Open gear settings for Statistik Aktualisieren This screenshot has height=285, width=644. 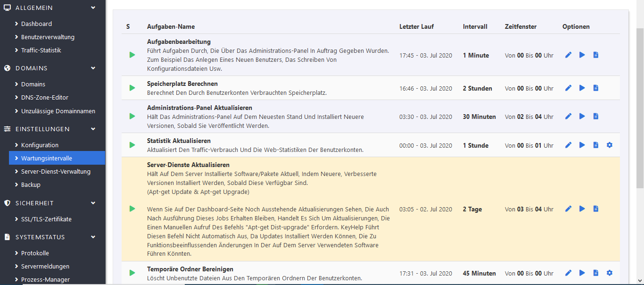[x=609, y=145]
